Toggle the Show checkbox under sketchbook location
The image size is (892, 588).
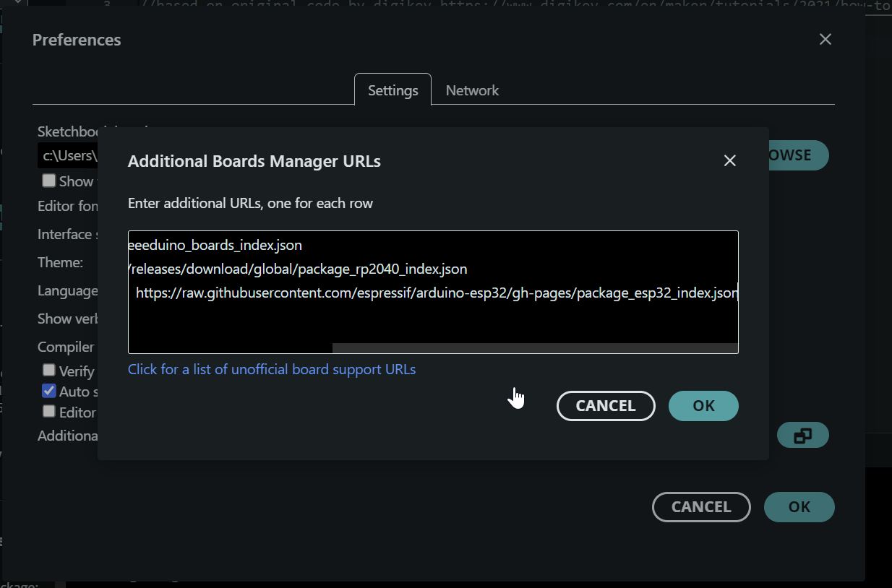pyautogui.click(x=48, y=181)
